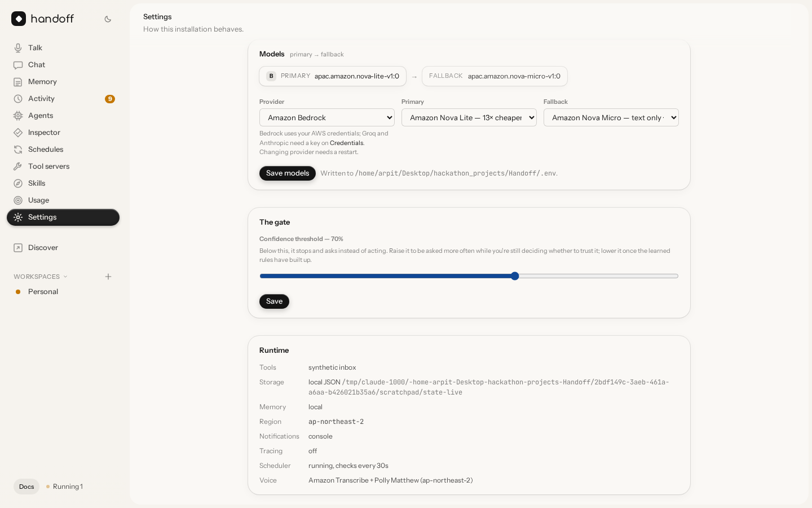This screenshot has height=508, width=812.
Task: Click the orange dot beside Personal workspace
Action: (18, 292)
